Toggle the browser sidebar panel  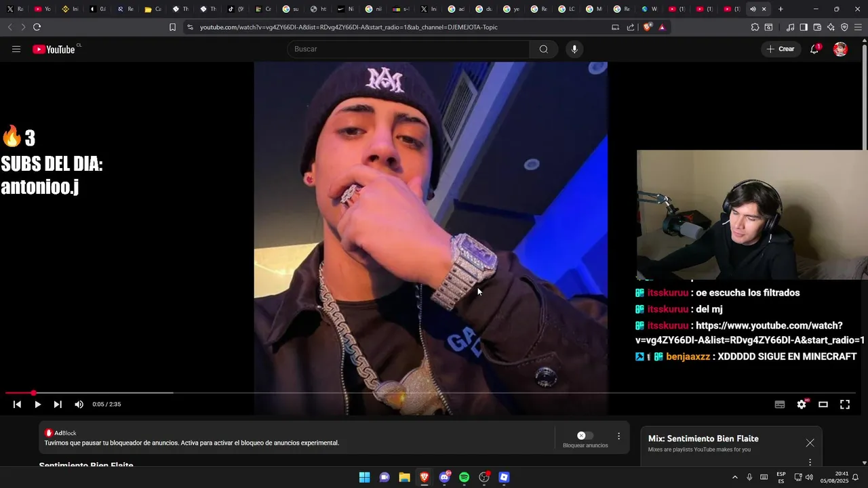tap(804, 27)
